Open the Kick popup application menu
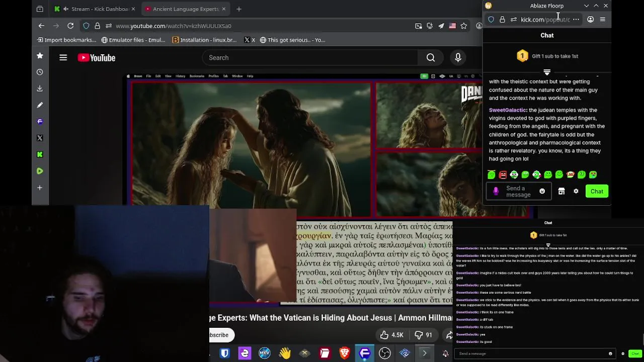Image resolution: width=644 pixels, height=362 pixels. (x=603, y=20)
